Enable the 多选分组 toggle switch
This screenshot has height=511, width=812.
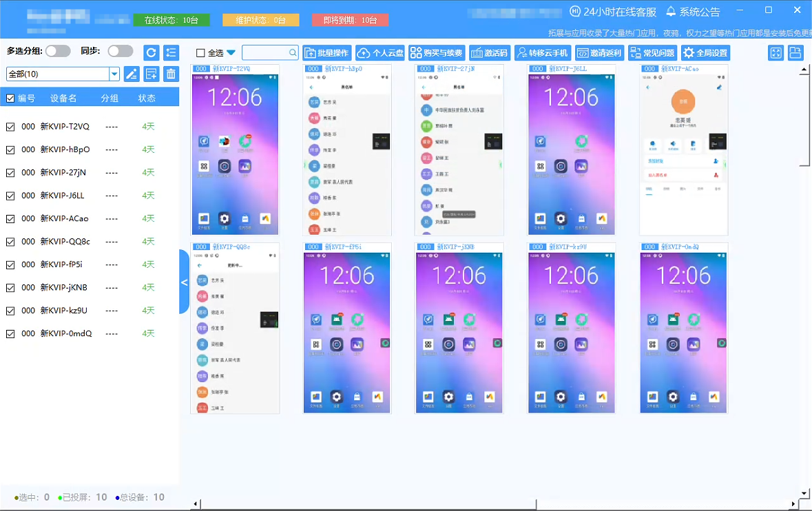[x=58, y=51]
